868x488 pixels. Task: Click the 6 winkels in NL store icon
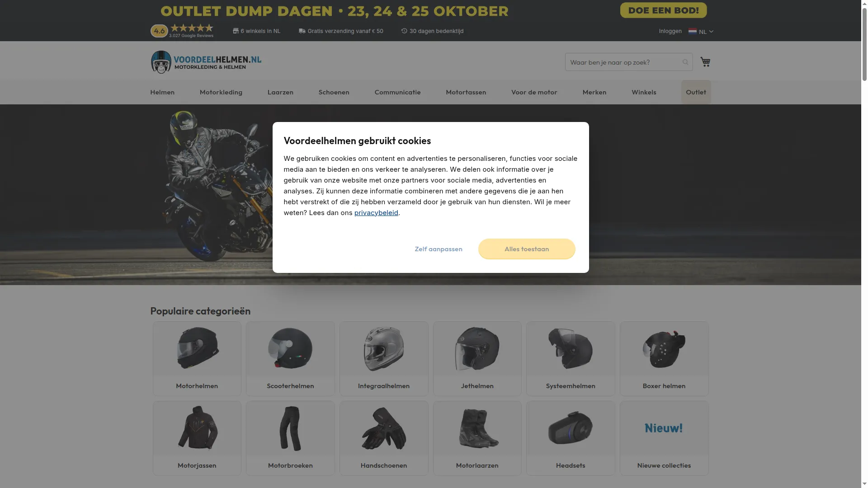(x=236, y=31)
